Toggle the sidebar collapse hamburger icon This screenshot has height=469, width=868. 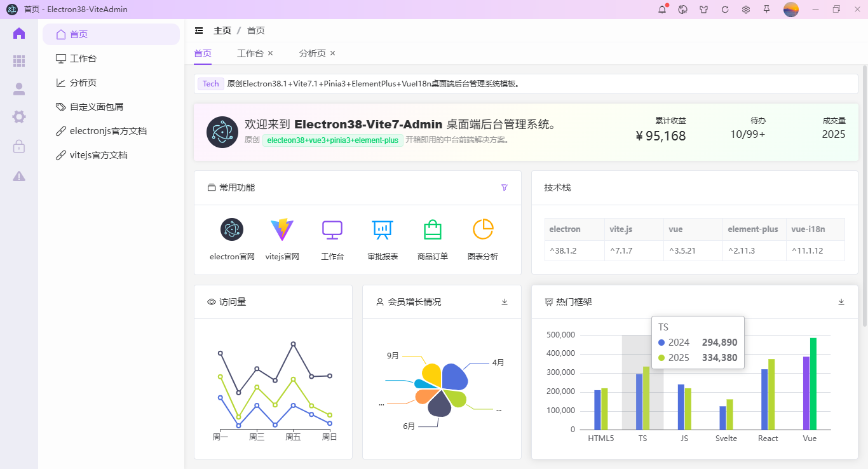(x=199, y=31)
